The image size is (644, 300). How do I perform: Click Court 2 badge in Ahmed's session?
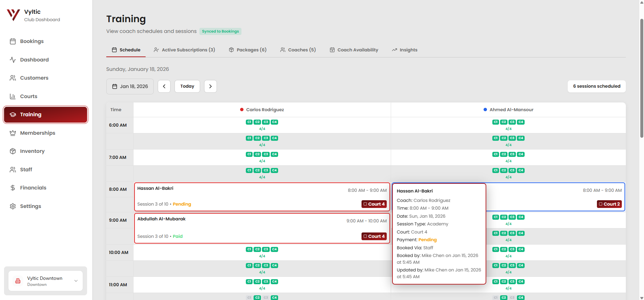(609, 204)
